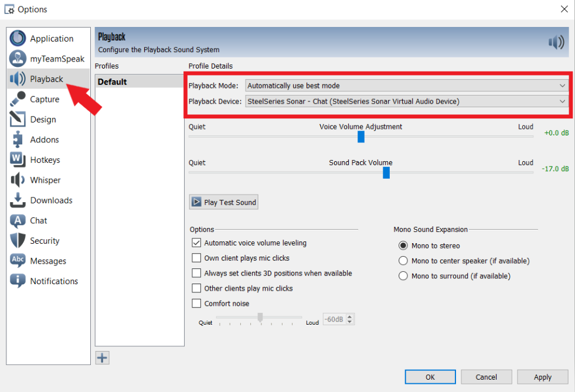
Task: Click the Hotkeys keyboard icon
Action: click(18, 159)
